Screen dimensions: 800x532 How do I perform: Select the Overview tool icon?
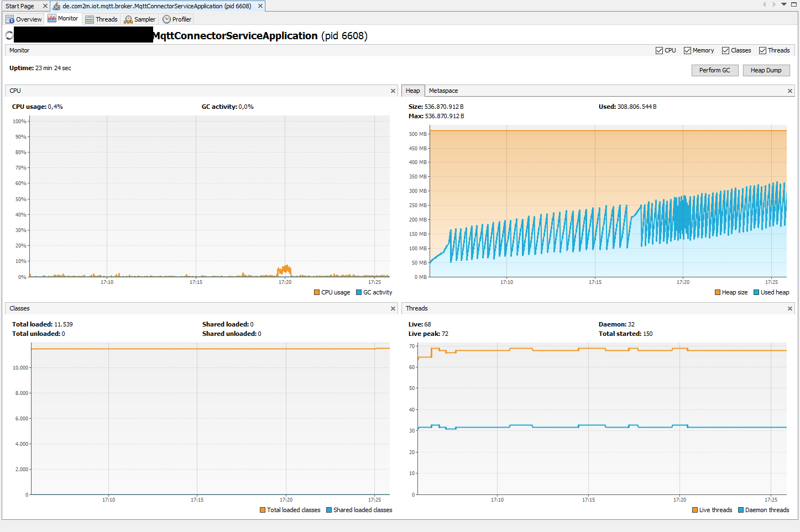[x=11, y=18]
